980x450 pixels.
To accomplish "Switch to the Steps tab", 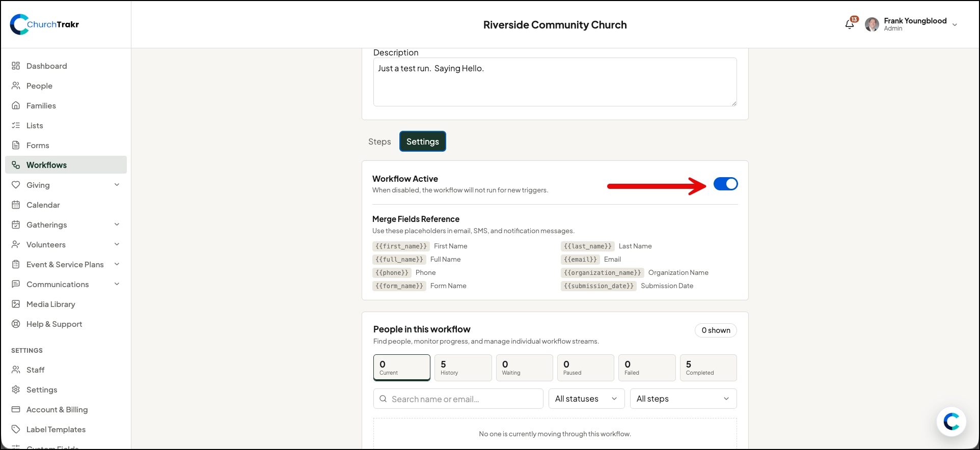I will (x=379, y=142).
